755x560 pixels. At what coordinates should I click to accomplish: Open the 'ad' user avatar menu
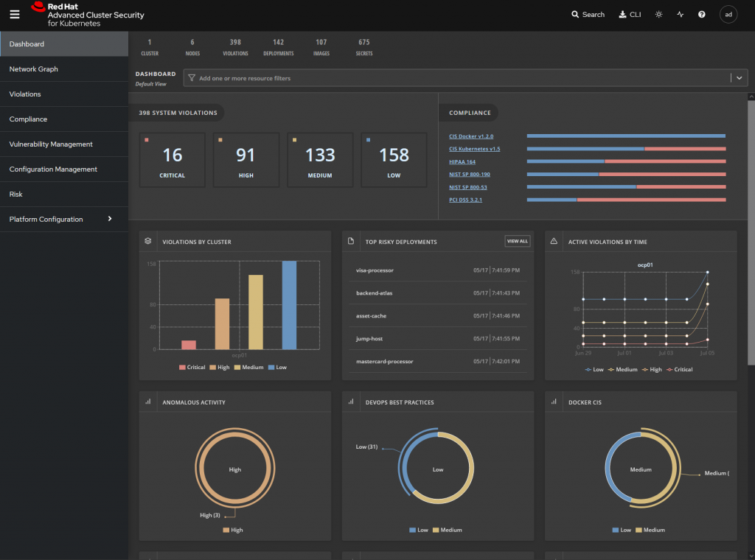728,15
